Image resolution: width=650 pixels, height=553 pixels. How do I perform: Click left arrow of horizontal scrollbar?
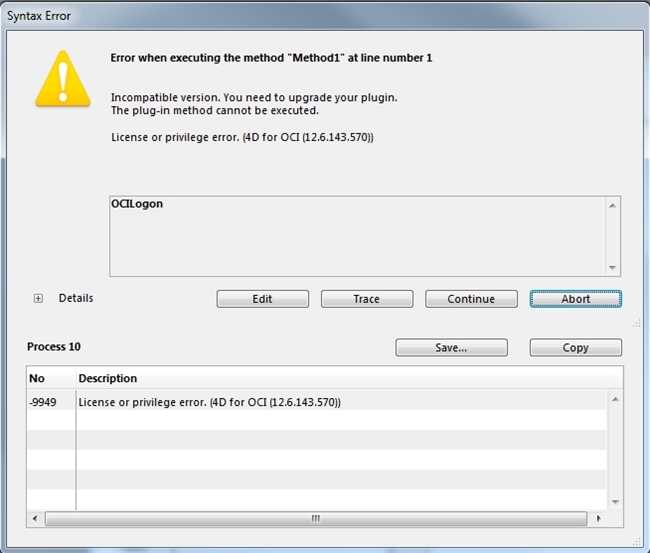[x=36, y=518]
